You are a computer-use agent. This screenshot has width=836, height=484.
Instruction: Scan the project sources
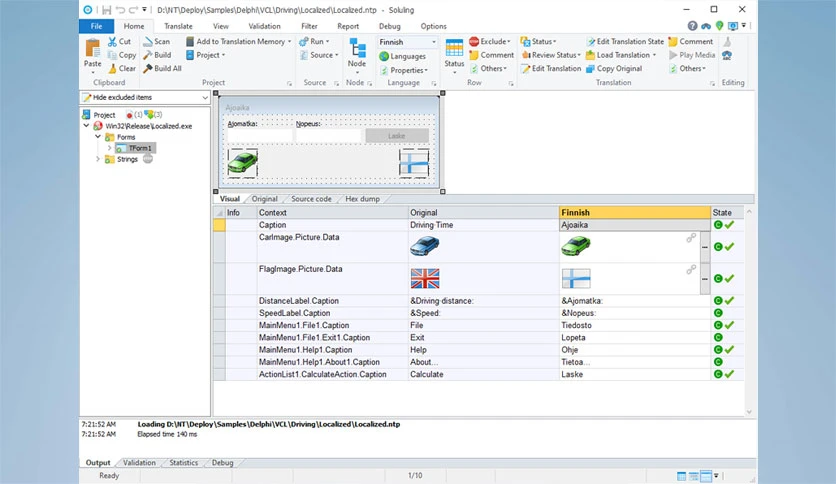[x=156, y=42]
